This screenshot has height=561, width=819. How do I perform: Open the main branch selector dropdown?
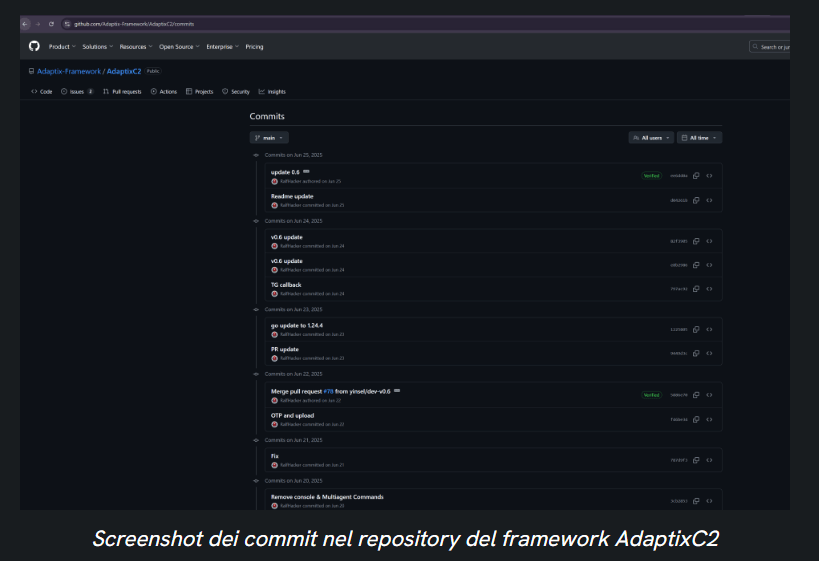269,138
